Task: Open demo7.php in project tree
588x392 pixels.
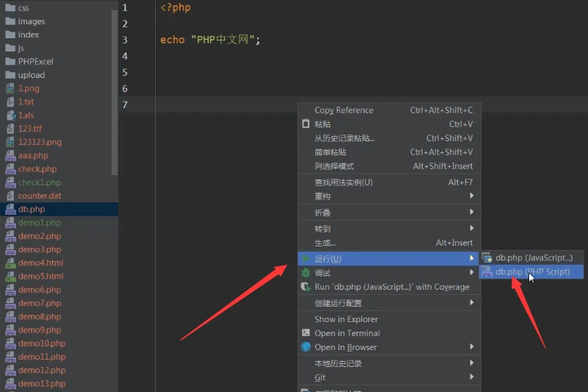Action: [x=40, y=303]
